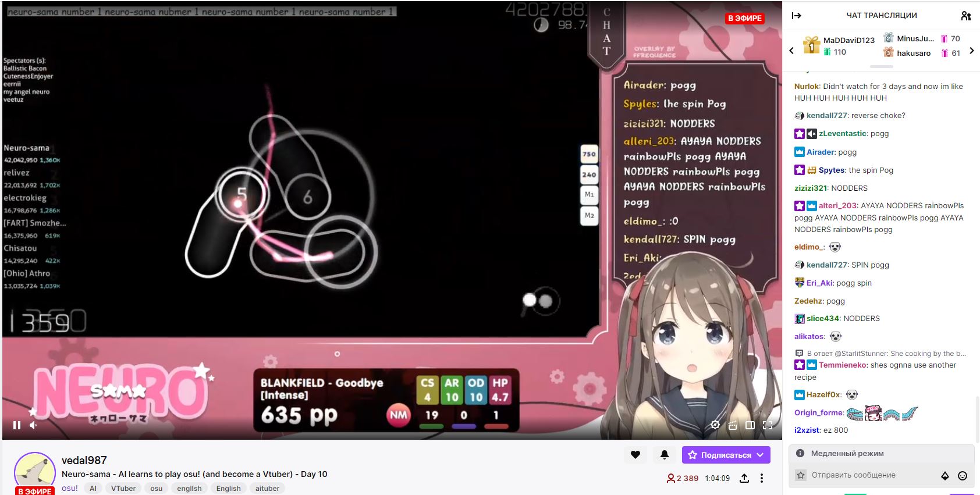Click Eri_Aki's chat badge icon
980x495 pixels.
[x=800, y=283]
